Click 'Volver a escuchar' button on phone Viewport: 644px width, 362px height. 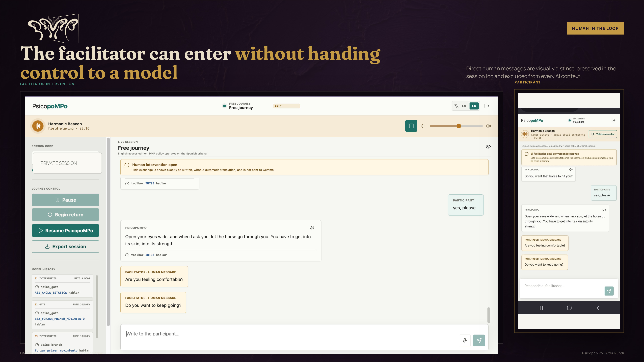tap(603, 134)
